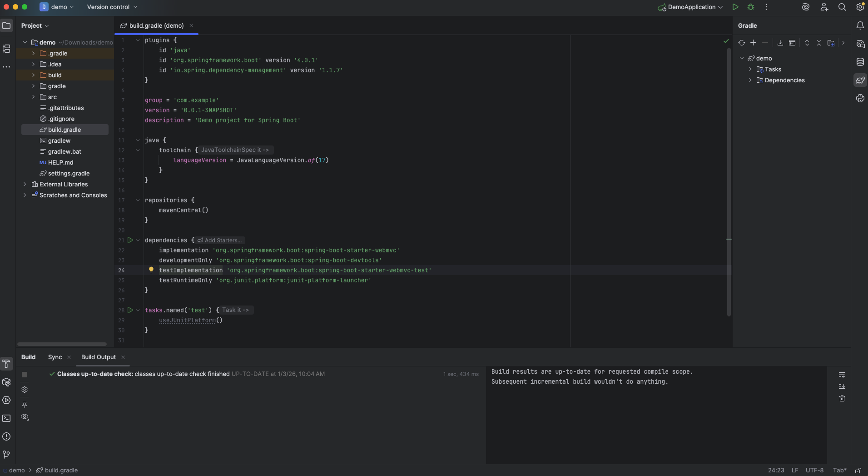Open the Services tool window icon
868x476 pixels.
[6, 400]
